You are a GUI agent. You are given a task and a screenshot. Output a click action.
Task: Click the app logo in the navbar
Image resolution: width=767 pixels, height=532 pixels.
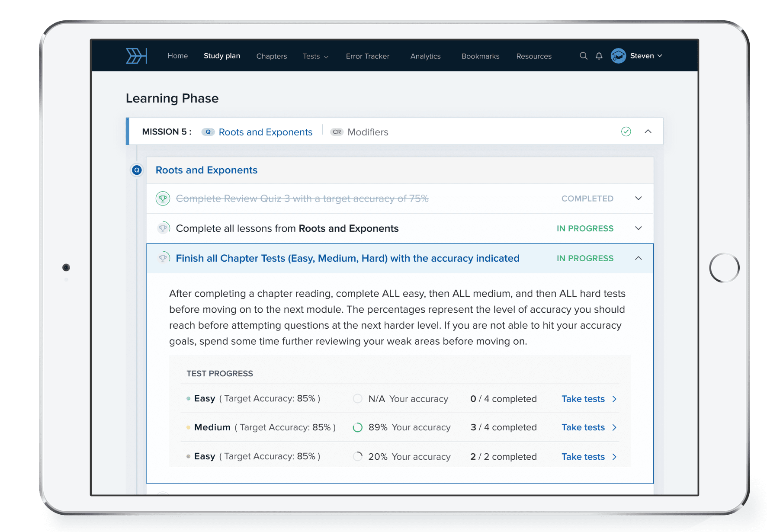click(136, 56)
